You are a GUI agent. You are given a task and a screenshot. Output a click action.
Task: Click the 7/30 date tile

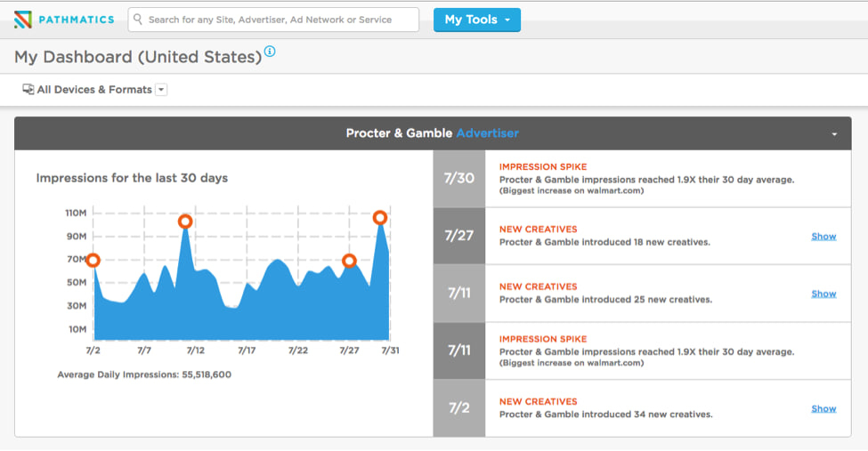459,179
